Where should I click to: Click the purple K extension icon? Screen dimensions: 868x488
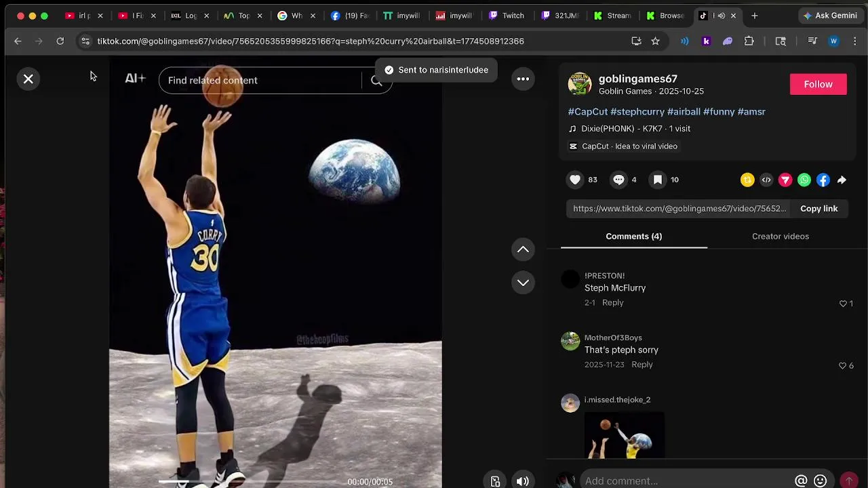pos(706,41)
